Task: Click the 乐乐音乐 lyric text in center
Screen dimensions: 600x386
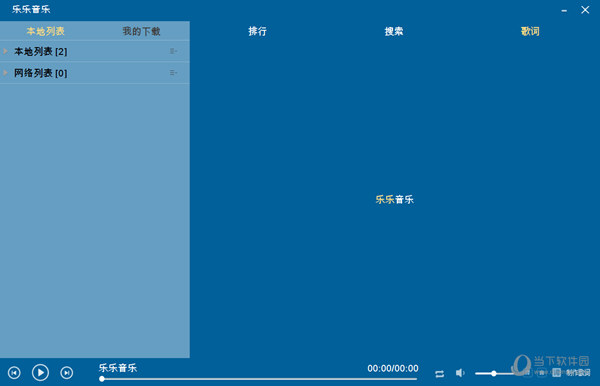Action: (395, 199)
